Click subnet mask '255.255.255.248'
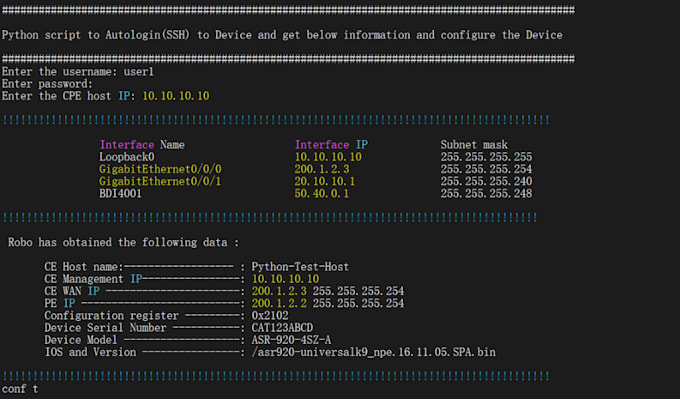The height and width of the screenshot is (399, 680). click(x=486, y=193)
